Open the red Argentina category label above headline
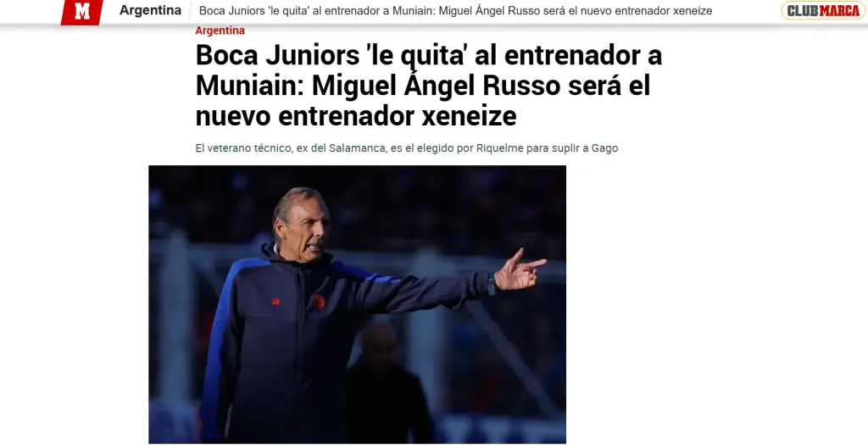This screenshot has height=445, width=868. [x=220, y=31]
